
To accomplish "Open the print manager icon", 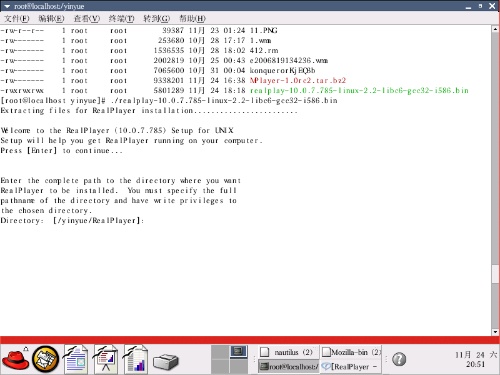I will click(166, 362).
